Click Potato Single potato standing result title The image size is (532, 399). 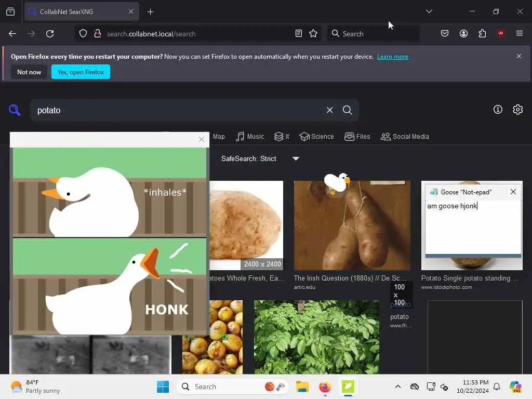[x=470, y=278]
